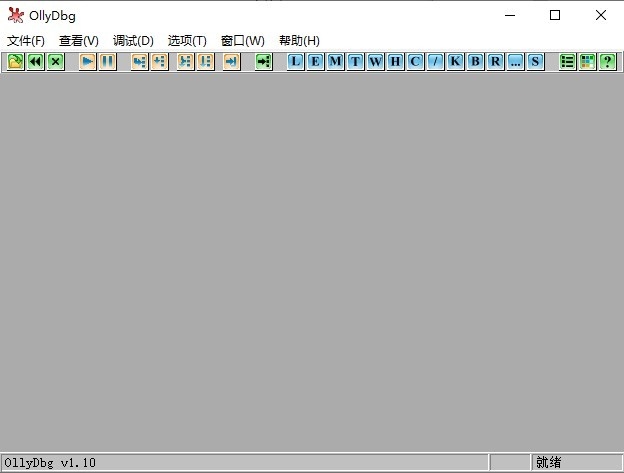Click the Execute till return icon
This screenshot has width=624, height=473.
[231, 62]
